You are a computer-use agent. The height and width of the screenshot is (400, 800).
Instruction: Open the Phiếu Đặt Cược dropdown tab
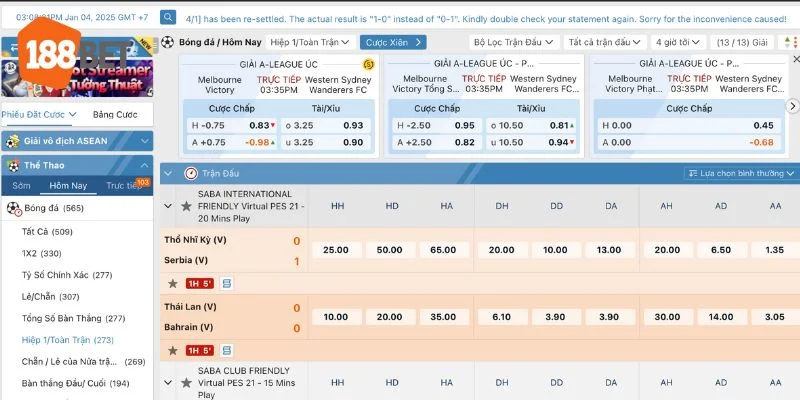pos(39,115)
